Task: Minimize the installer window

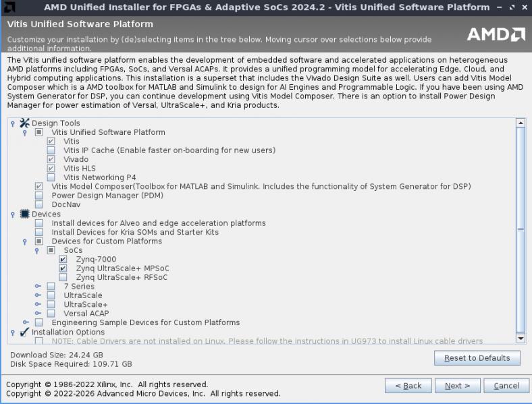Action: coord(499,7)
